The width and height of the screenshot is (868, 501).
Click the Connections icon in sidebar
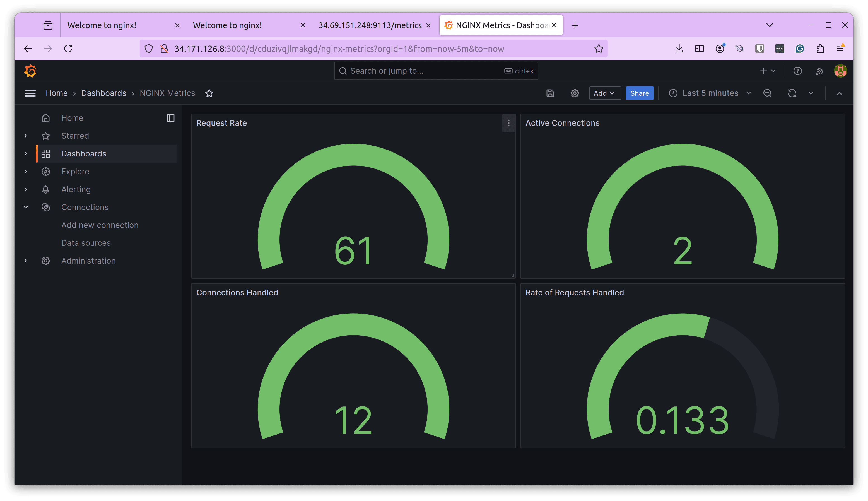46,208
